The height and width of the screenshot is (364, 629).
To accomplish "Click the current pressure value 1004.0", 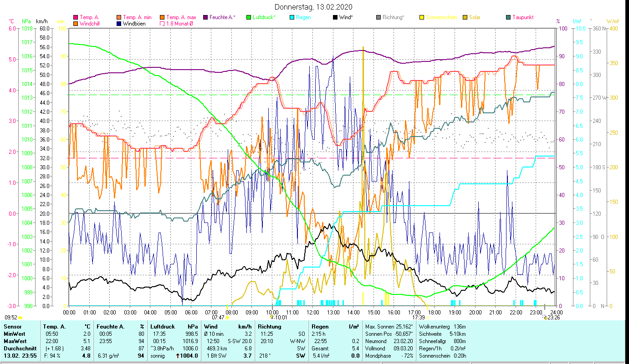I will point(190,356).
